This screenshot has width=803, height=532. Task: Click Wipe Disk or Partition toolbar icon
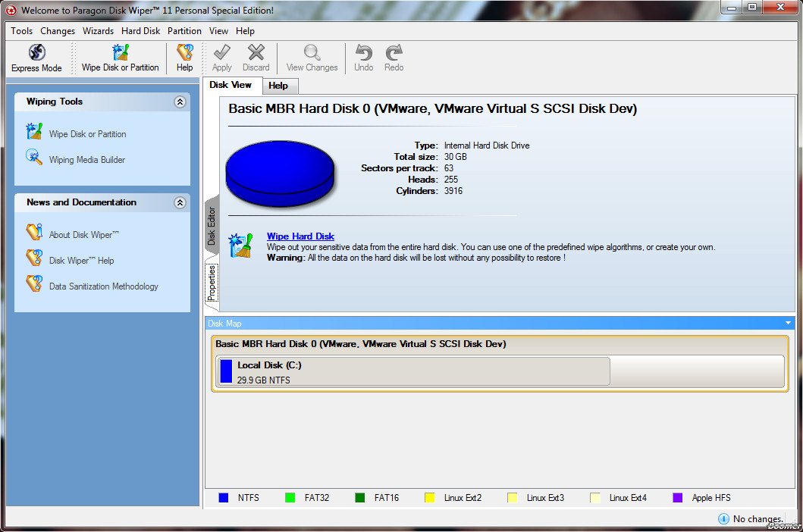point(121,52)
